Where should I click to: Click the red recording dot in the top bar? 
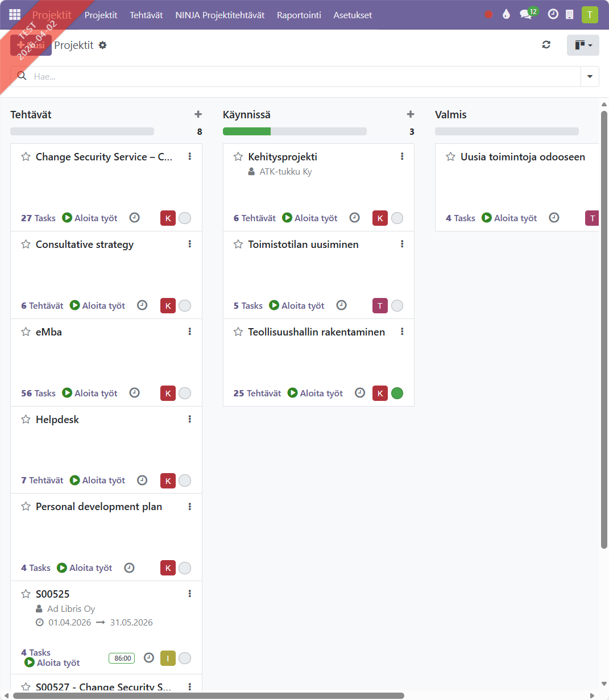(x=488, y=15)
